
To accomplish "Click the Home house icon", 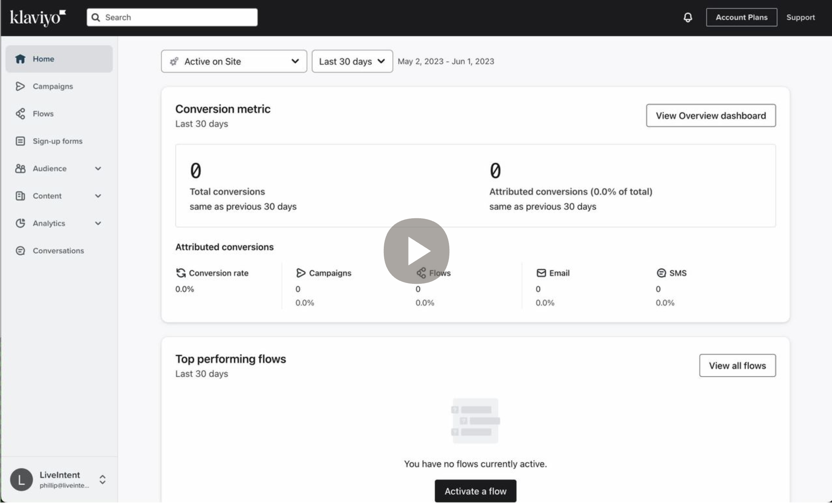I will pyautogui.click(x=20, y=59).
